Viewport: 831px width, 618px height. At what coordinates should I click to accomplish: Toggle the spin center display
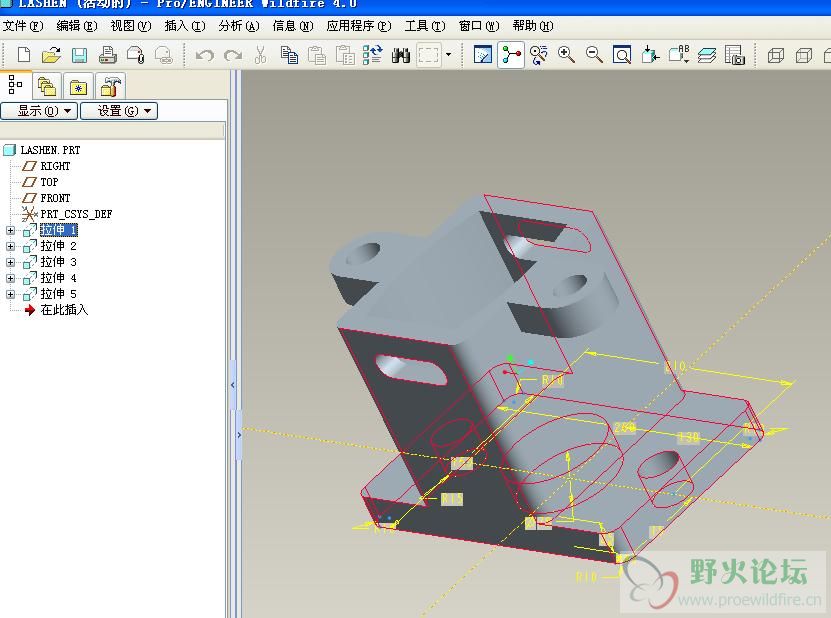511,55
